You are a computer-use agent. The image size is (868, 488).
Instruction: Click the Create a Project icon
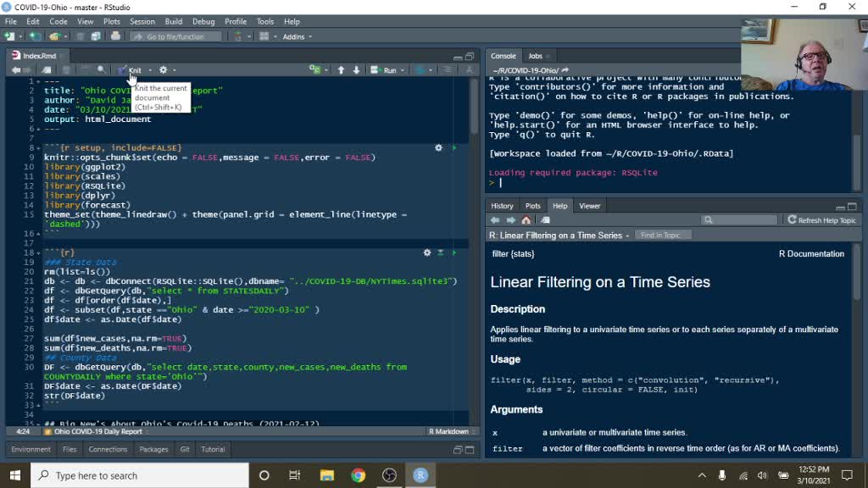click(x=35, y=36)
